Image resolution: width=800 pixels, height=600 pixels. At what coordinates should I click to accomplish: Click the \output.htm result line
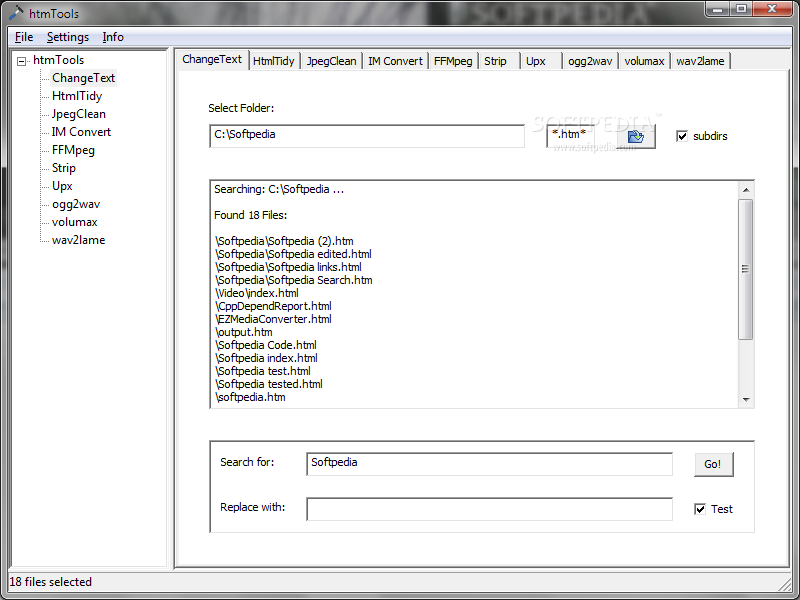click(244, 332)
